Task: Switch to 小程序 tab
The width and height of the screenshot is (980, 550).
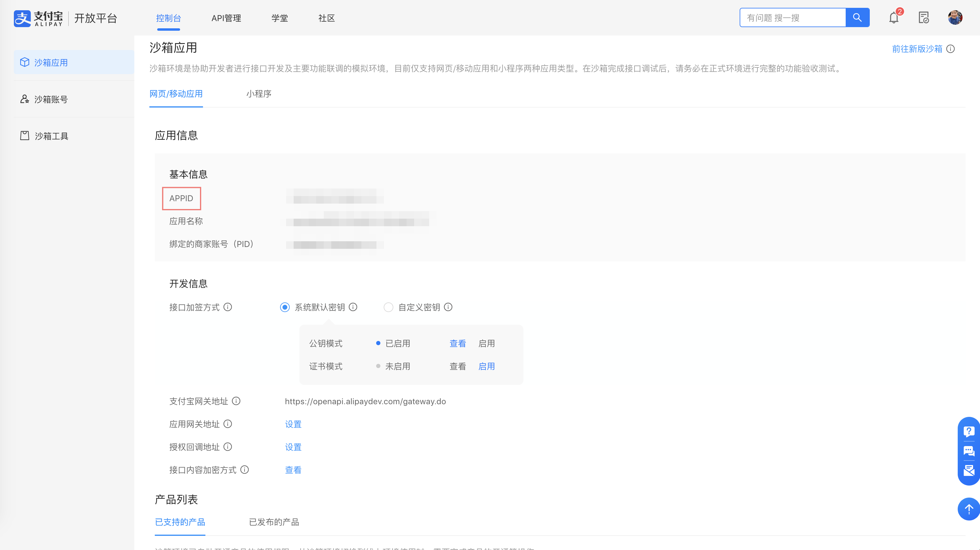Action: click(259, 94)
